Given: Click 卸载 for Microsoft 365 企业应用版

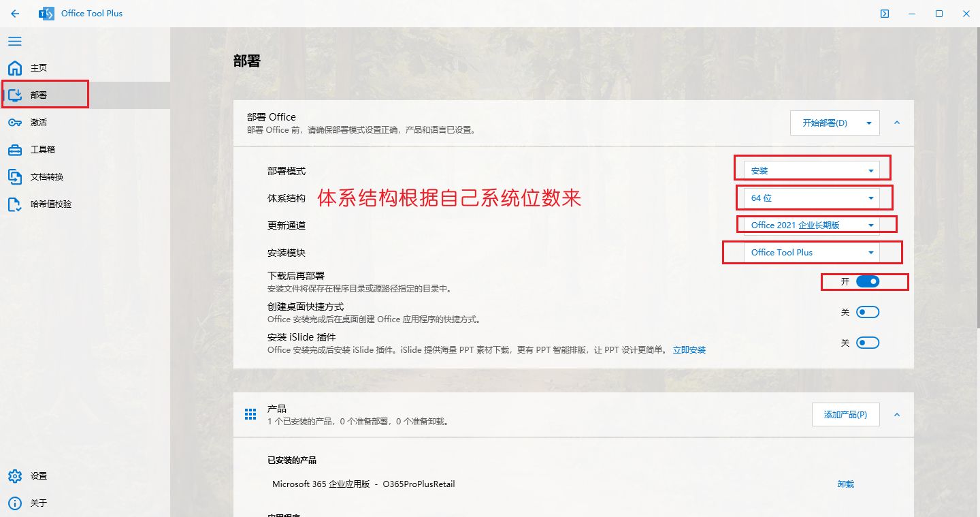Looking at the screenshot, I should click(846, 484).
